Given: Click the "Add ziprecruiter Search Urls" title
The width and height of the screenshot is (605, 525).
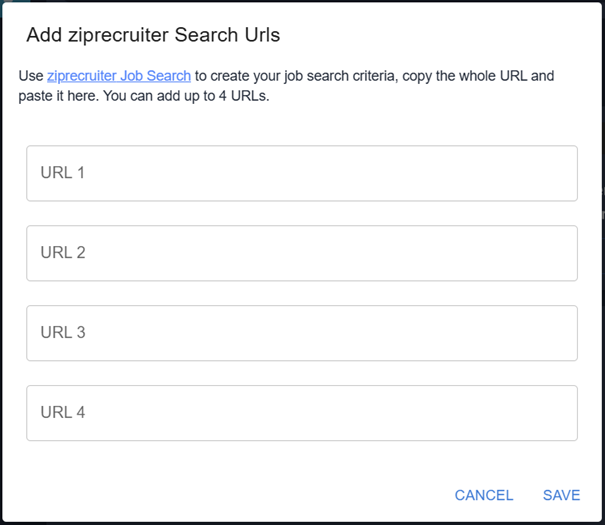Looking at the screenshot, I should click(x=153, y=36).
